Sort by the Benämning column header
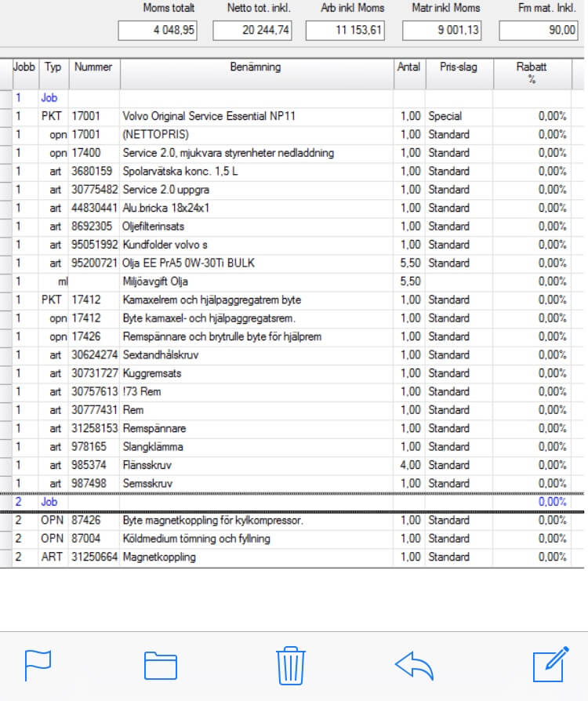 tap(256, 67)
